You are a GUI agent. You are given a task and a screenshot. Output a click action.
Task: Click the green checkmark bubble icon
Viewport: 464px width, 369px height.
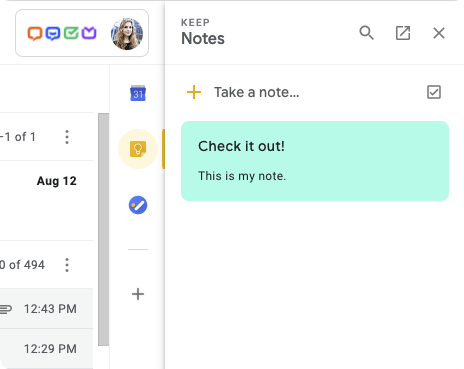[71, 33]
